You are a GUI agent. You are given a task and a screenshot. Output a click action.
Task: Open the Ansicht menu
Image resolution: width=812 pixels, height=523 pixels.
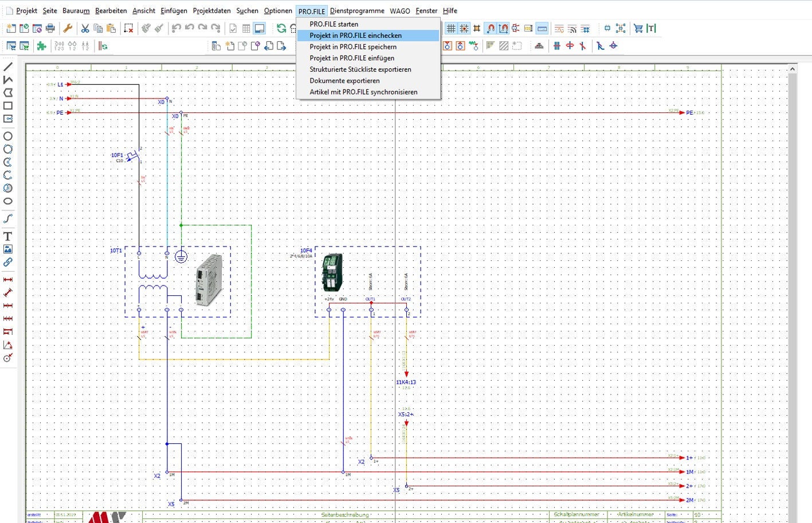[x=143, y=10]
